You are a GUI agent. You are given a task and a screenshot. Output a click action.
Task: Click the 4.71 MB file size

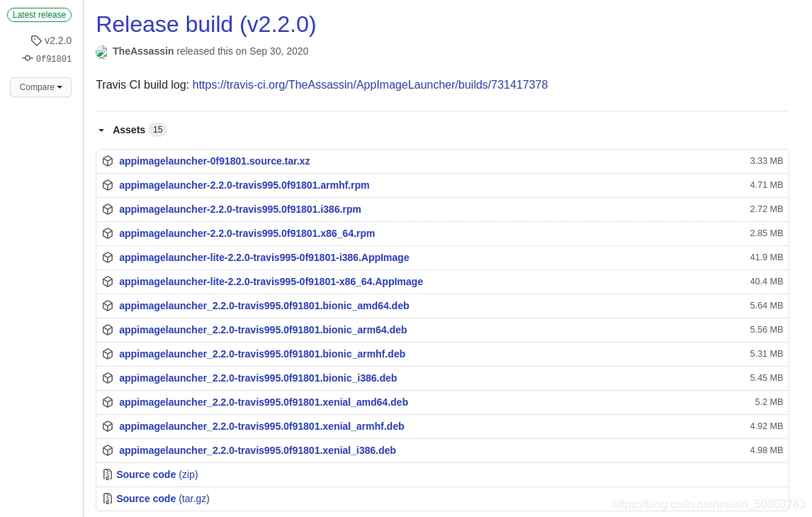[767, 184]
